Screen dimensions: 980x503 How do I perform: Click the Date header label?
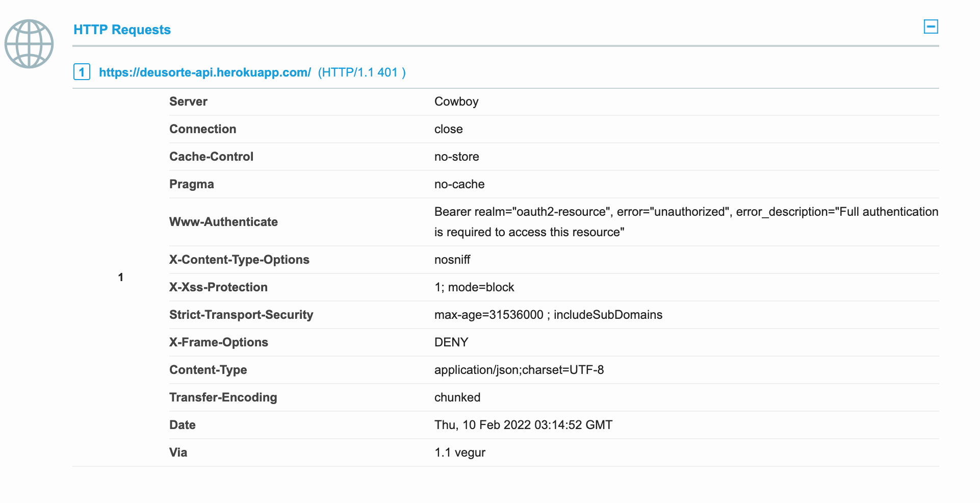point(182,425)
